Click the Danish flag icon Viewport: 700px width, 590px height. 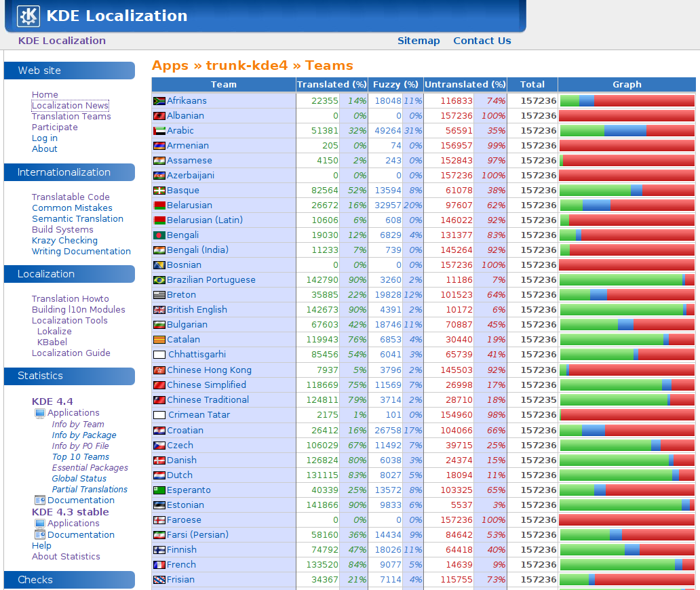pos(159,460)
